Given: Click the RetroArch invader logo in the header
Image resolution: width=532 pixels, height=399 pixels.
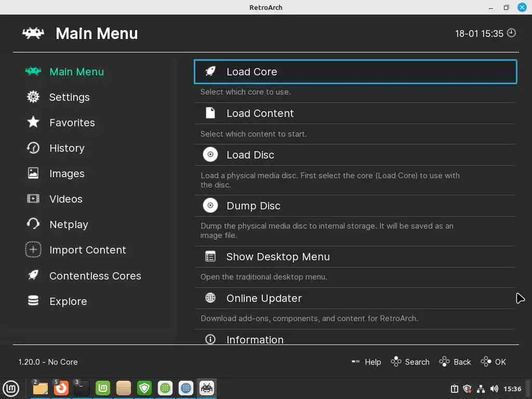Looking at the screenshot, I should click(x=33, y=33).
